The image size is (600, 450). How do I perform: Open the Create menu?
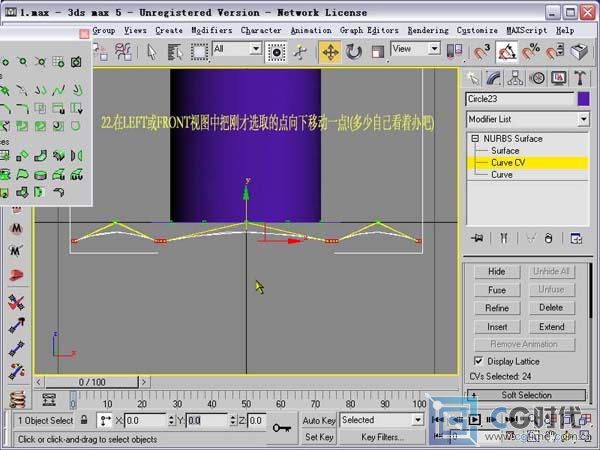pyautogui.click(x=169, y=30)
